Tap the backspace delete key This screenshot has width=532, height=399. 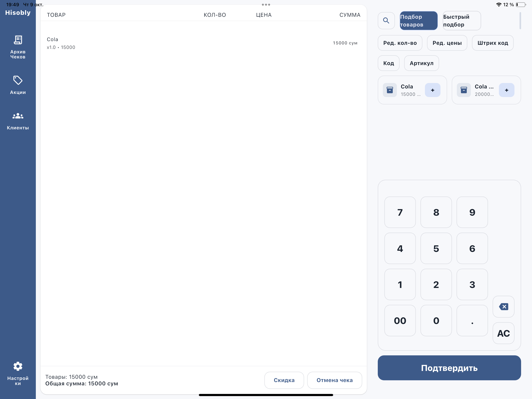pos(503,307)
